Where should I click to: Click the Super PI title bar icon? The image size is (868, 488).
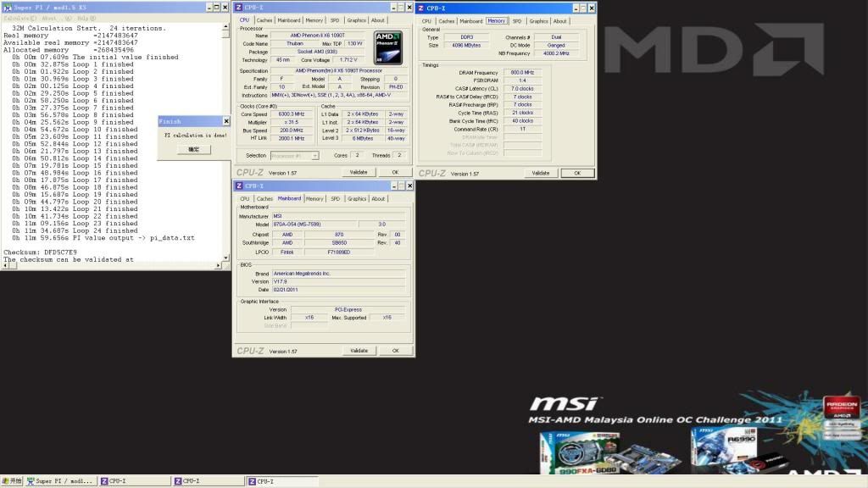coord(7,8)
